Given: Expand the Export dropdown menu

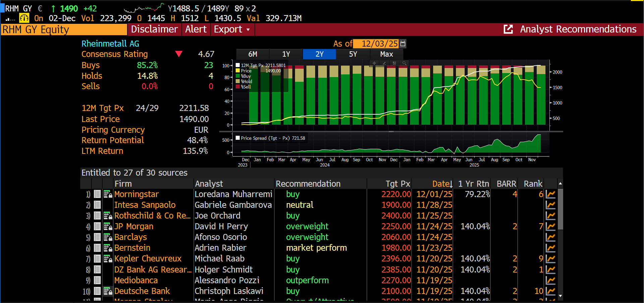Looking at the screenshot, I should pyautogui.click(x=232, y=29).
